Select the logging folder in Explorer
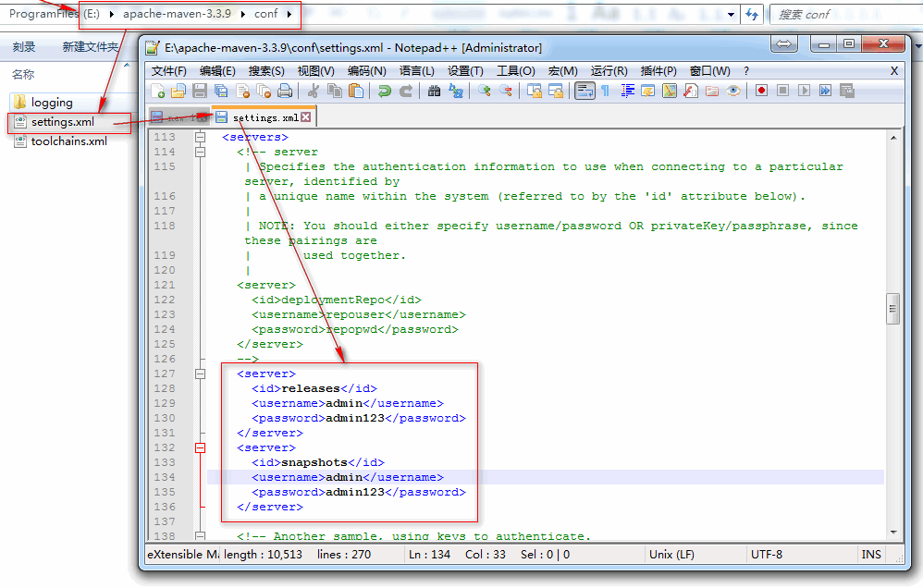The image size is (923, 588). (x=52, y=103)
